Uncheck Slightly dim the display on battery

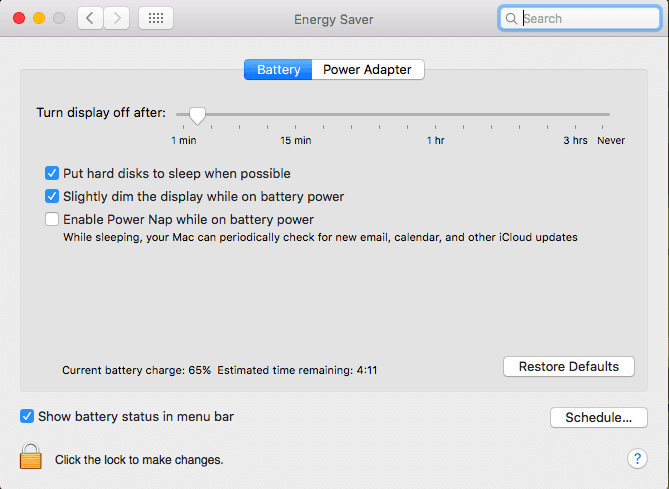(52, 196)
